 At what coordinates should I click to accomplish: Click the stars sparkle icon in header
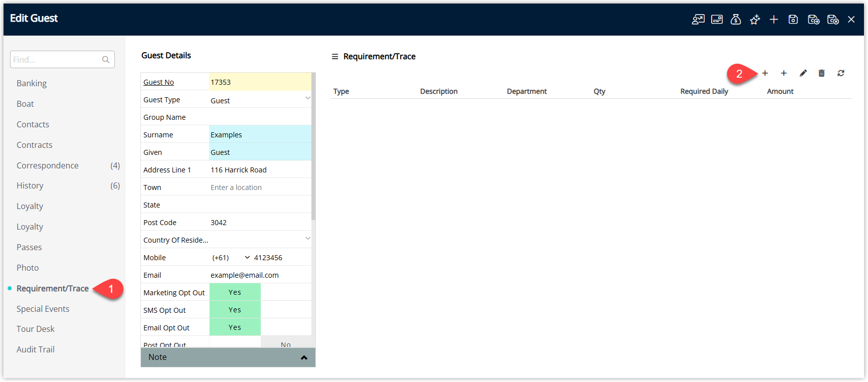point(755,20)
